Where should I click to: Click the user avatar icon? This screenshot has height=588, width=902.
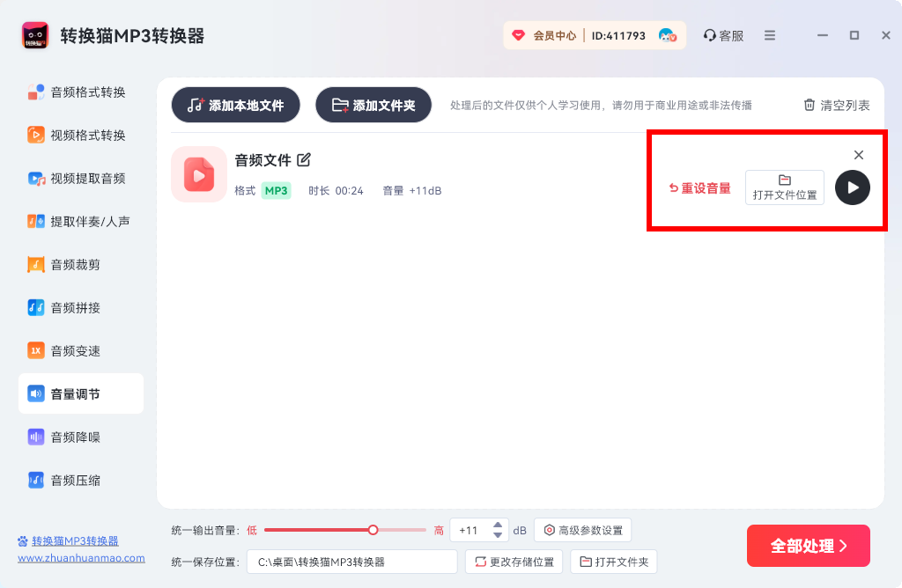point(668,35)
